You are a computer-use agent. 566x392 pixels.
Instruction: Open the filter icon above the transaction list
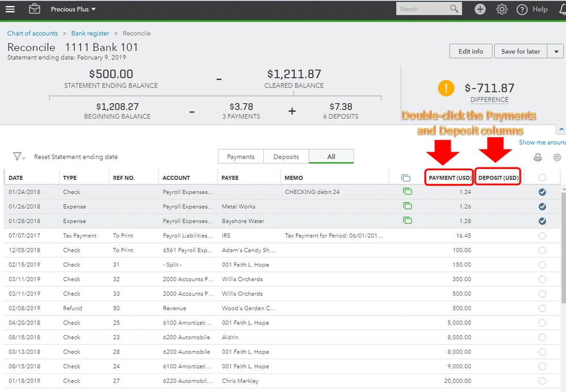[x=18, y=157]
